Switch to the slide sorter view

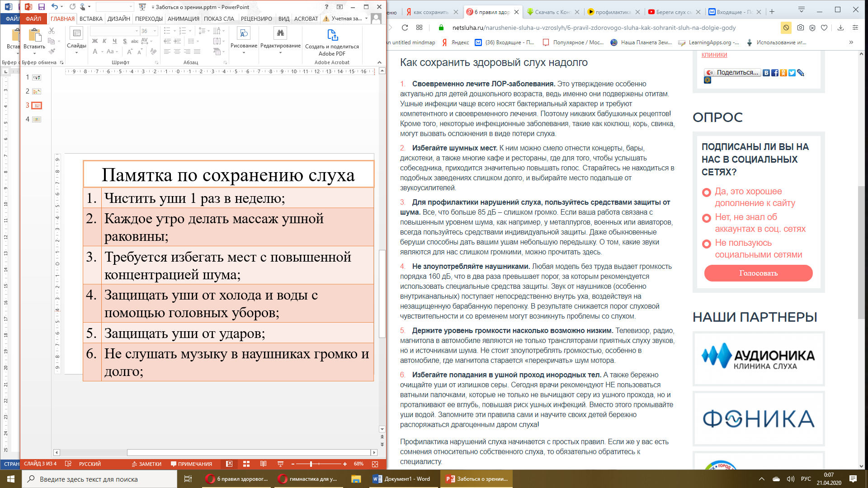[246, 464]
